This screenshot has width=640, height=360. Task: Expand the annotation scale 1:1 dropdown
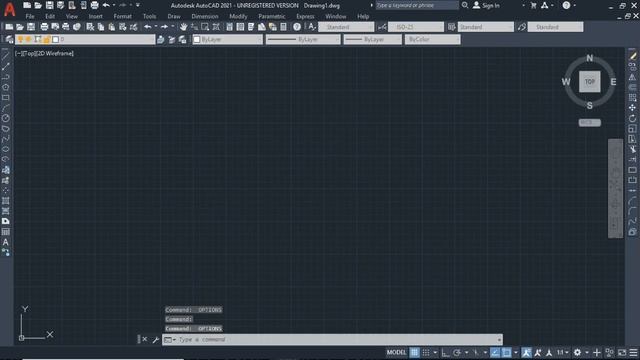point(563,352)
